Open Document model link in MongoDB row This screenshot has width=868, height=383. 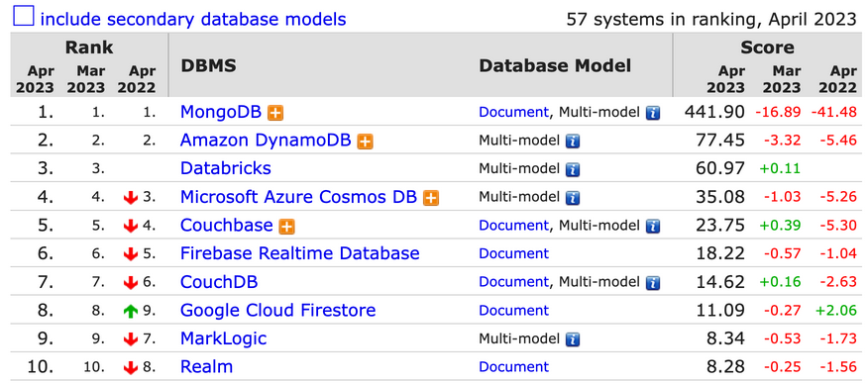[513, 112]
